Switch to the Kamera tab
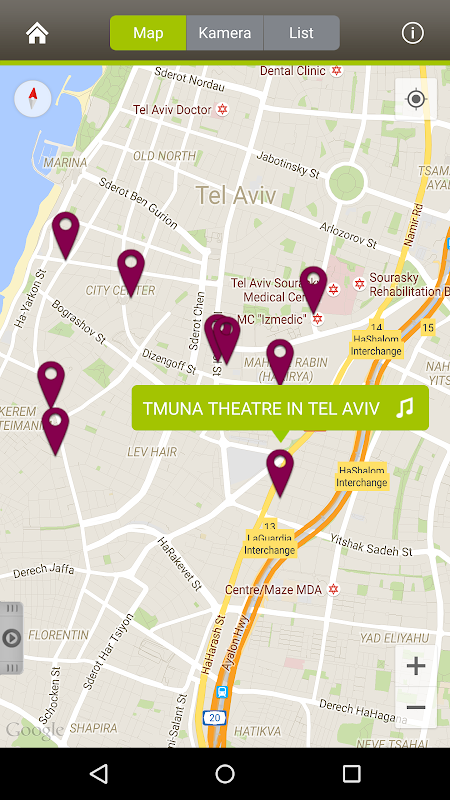The width and height of the screenshot is (450, 800). tap(224, 33)
